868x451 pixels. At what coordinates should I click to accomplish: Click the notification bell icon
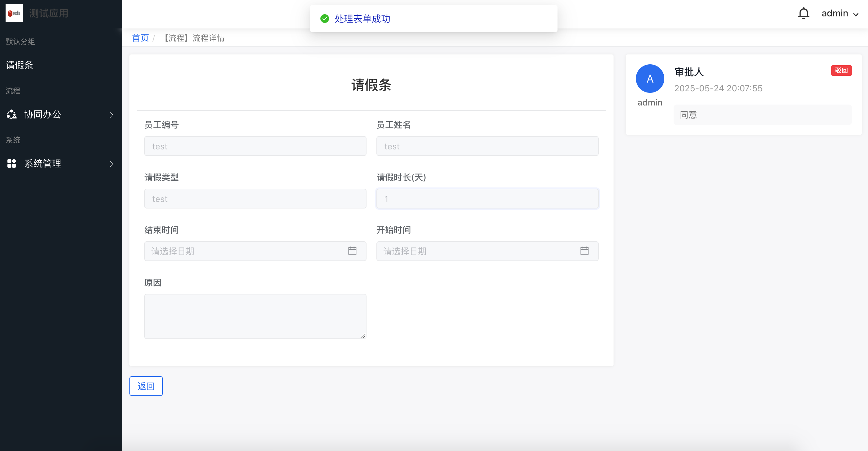(803, 14)
